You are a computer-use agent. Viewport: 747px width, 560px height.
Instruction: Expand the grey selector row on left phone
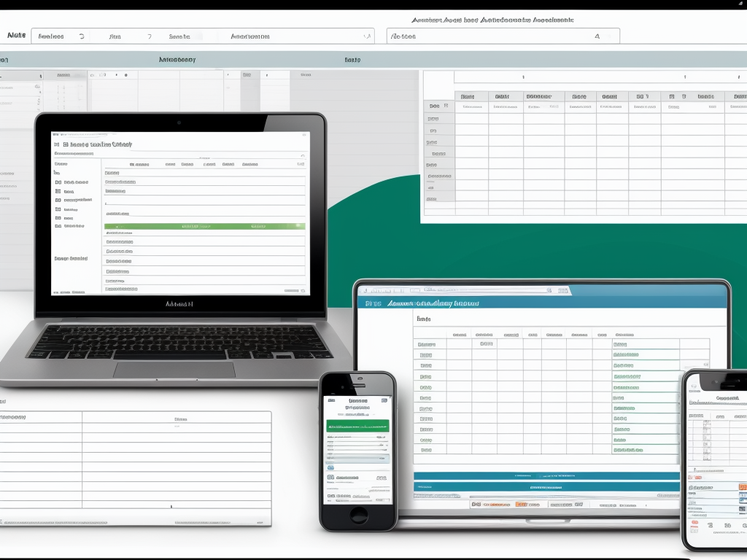coord(357,459)
